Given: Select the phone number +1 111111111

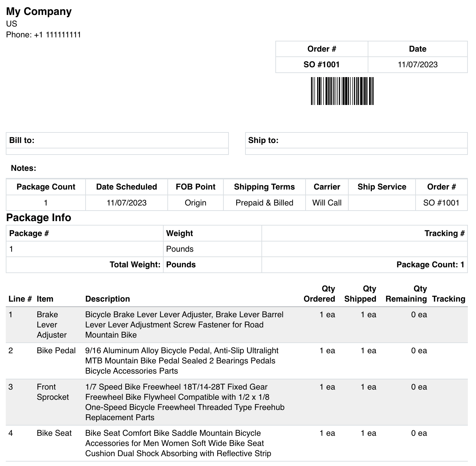Looking at the screenshot, I should pyautogui.click(x=57, y=35).
